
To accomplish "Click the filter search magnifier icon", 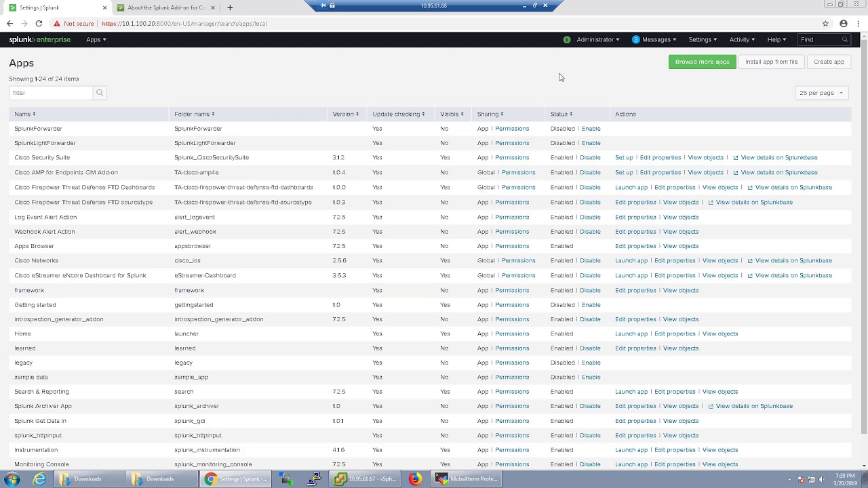I will (x=100, y=93).
